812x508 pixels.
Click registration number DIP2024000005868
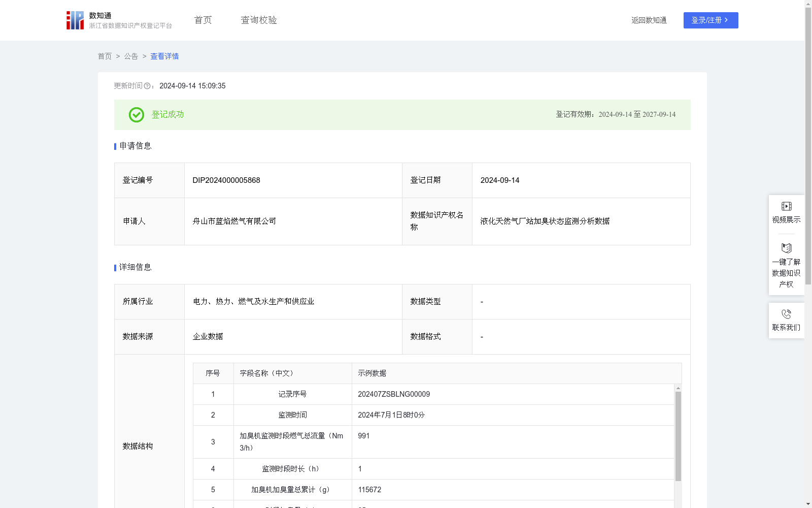(226, 180)
